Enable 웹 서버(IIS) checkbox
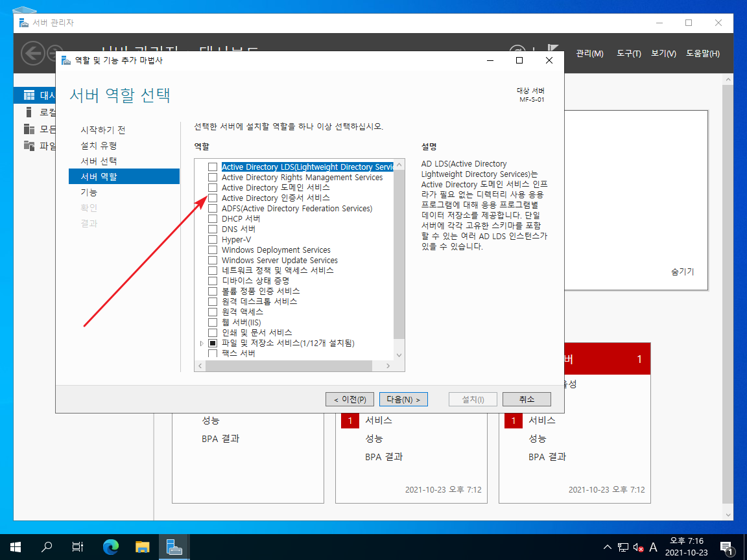 (x=213, y=322)
